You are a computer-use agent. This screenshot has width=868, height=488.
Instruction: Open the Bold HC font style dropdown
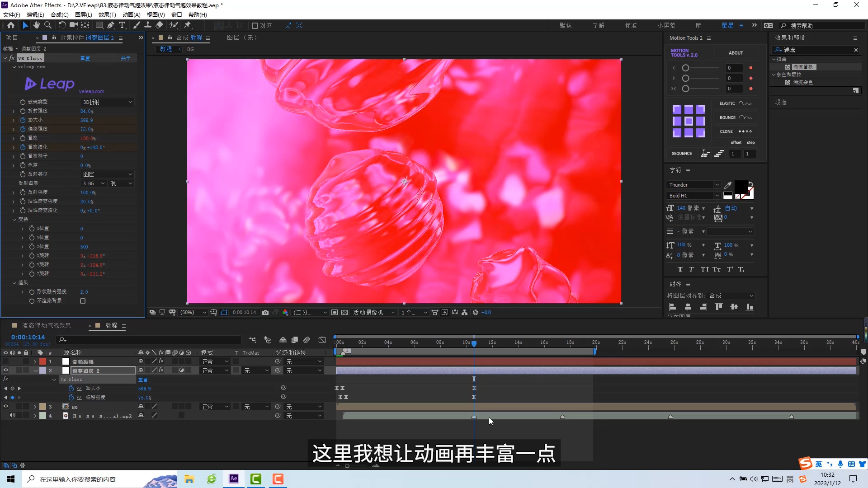tap(693, 196)
